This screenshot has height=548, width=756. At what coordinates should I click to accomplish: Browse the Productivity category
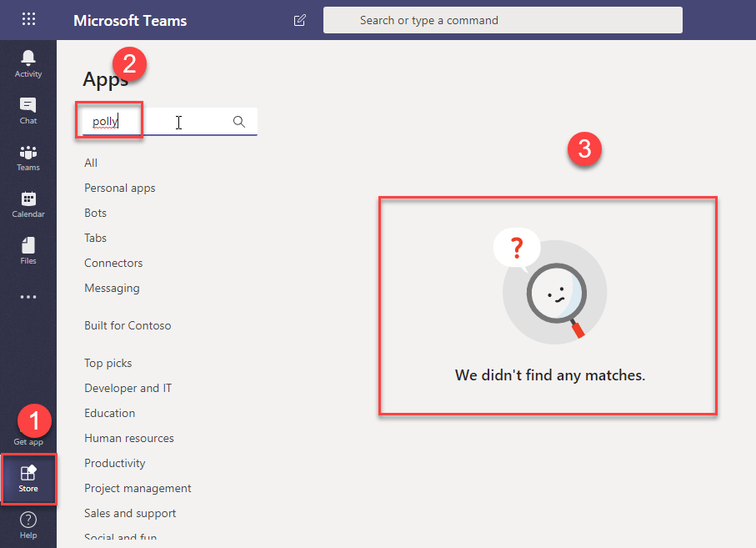tap(115, 463)
